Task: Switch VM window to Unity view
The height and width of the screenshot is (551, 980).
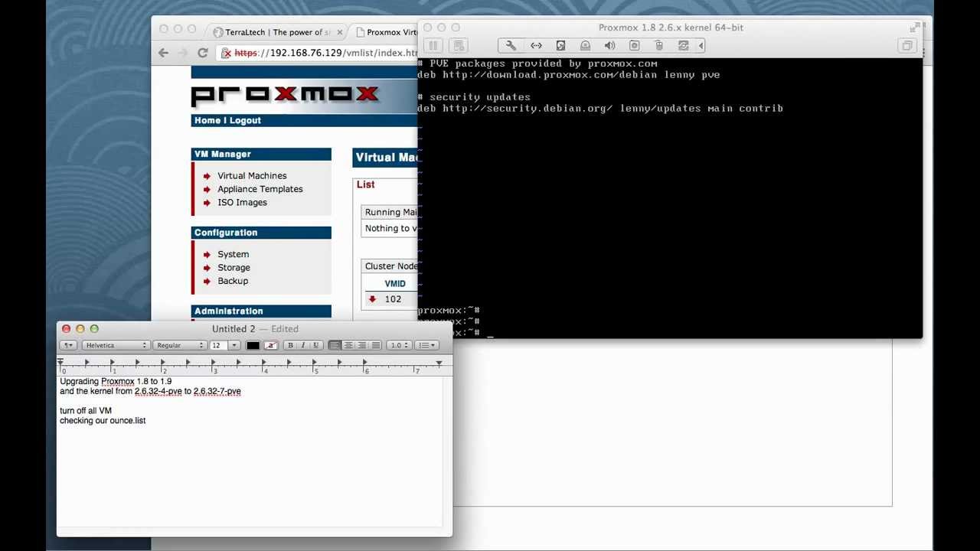Action: coord(907,46)
